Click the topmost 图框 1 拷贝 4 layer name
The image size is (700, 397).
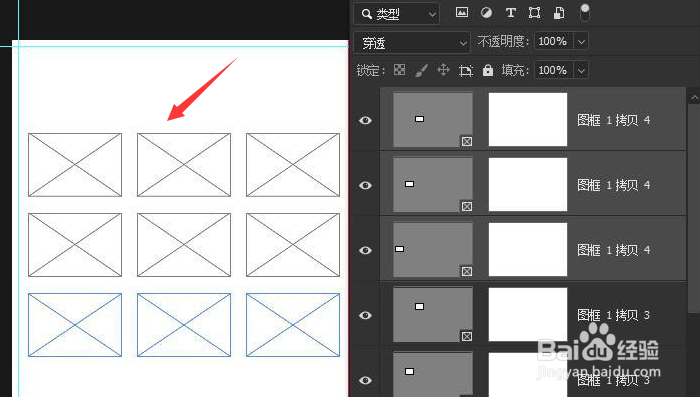[x=613, y=120]
